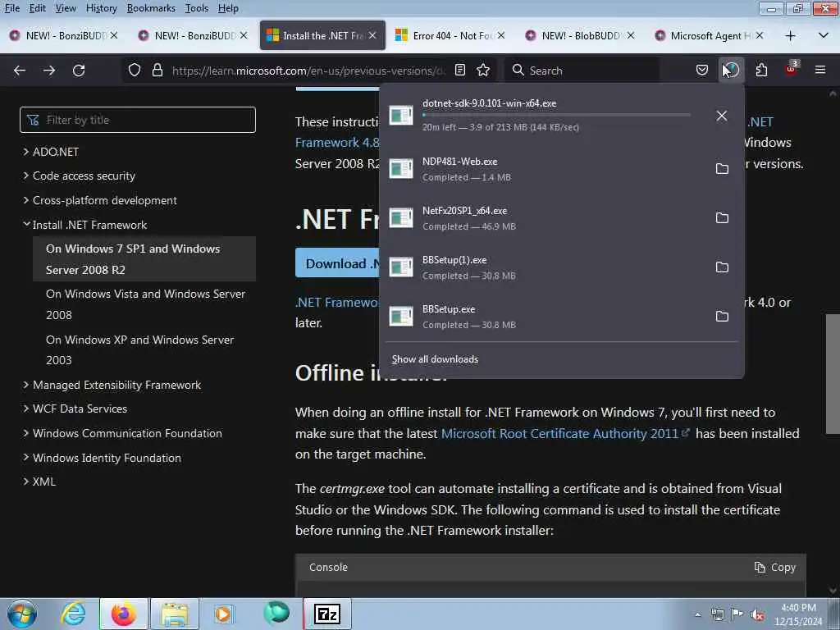Close the Install the .NET Framework tab
This screenshot has height=630, width=840.
coord(372,35)
